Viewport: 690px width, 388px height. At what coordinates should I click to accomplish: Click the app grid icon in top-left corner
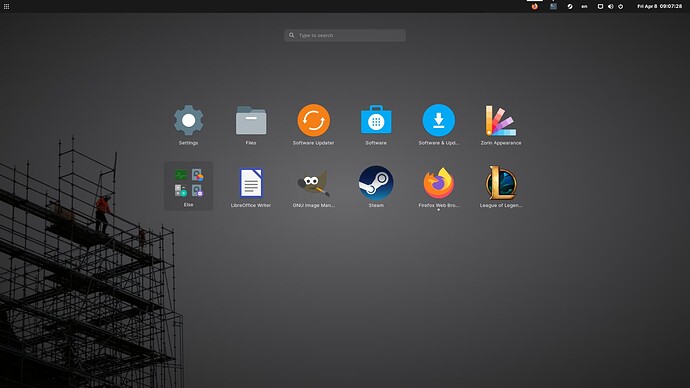pos(6,6)
